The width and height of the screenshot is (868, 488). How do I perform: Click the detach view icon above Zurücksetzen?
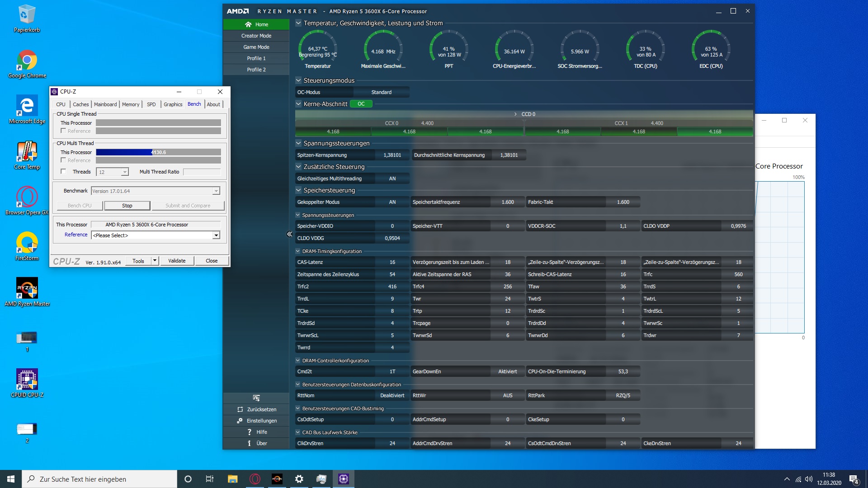coord(256,398)
